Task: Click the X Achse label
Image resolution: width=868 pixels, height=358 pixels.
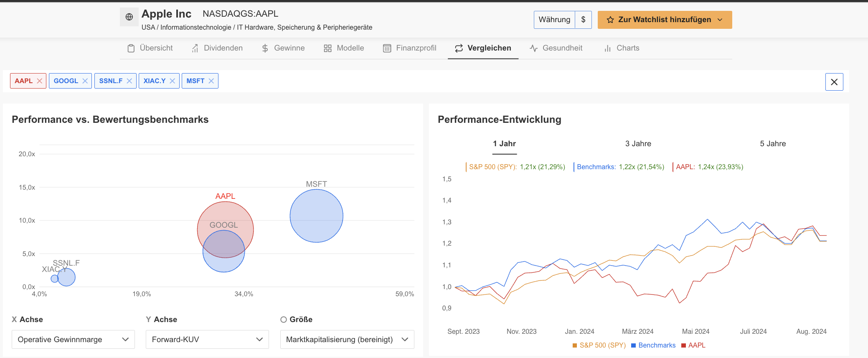Action: (x=27, y=320)
